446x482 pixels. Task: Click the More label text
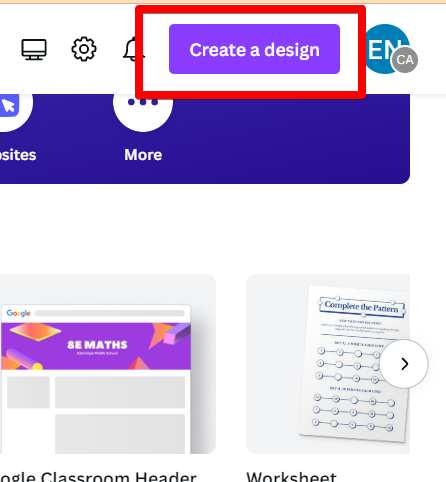tap(143, 155)
